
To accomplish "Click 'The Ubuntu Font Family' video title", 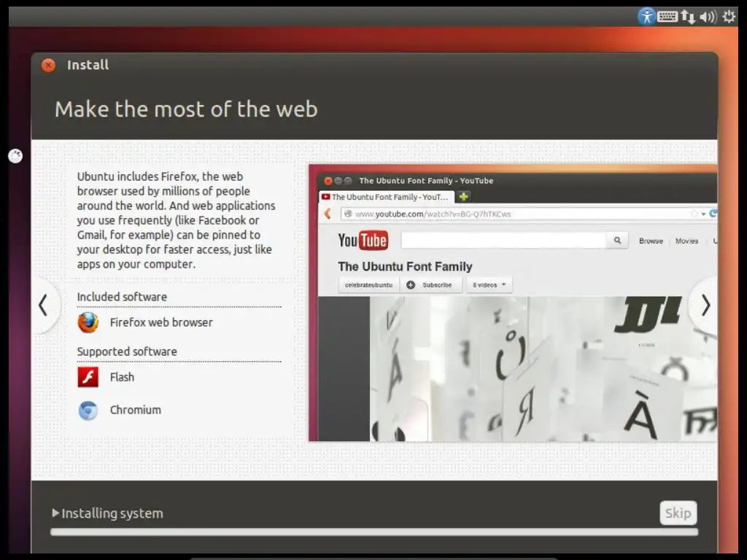I will point(405,267).
